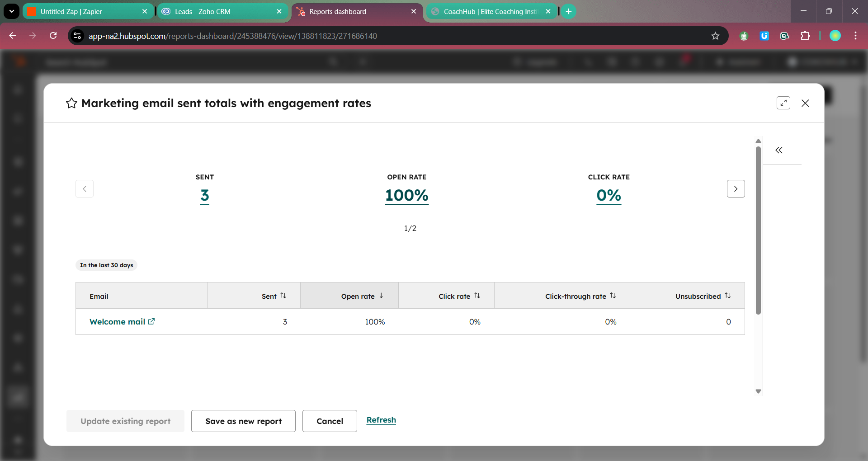Sort table by Click rate column
Screen dimensions: 868x461
477,296
